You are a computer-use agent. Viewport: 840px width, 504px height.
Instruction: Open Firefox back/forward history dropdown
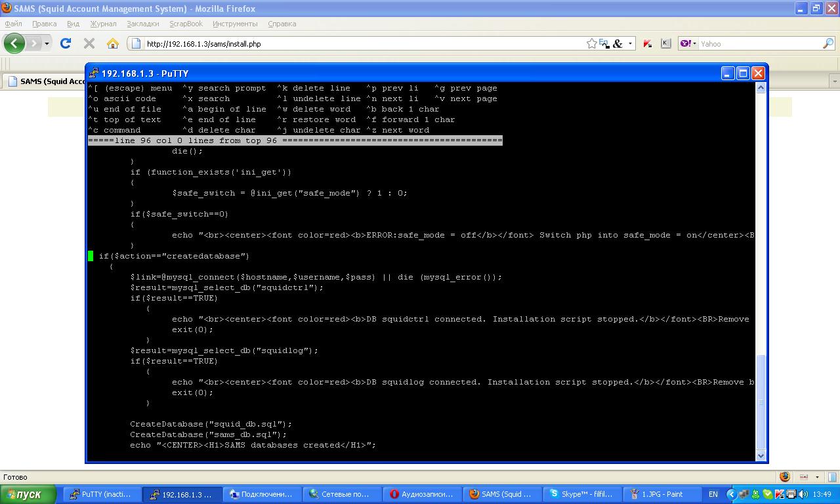[47, 44]
